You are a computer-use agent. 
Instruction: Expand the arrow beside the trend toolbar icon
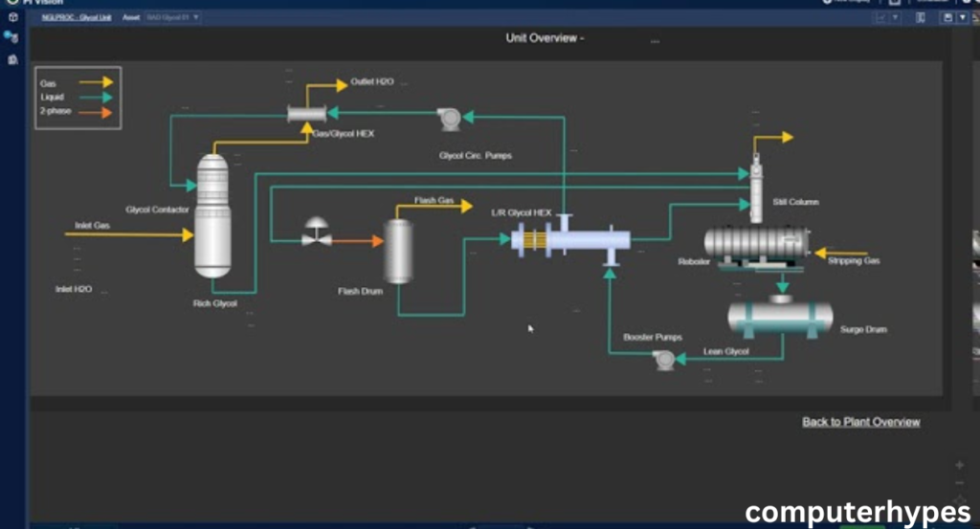pyautogui.click(x=896, y=17)
